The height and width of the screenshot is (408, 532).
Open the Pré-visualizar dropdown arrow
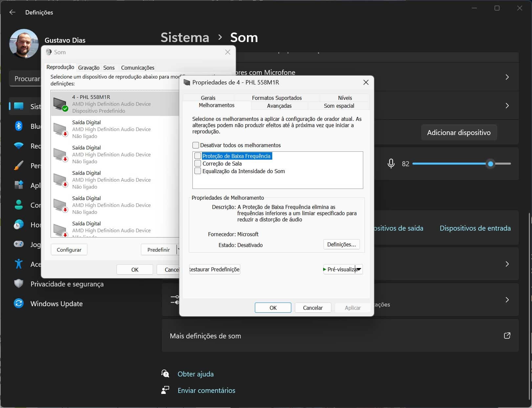359,269
